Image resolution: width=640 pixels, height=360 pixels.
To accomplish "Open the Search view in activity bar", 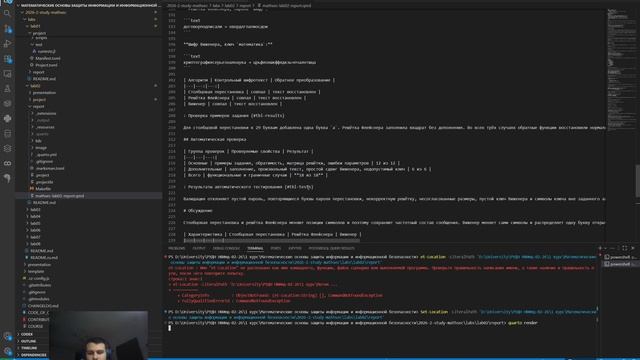I will 7,13.
